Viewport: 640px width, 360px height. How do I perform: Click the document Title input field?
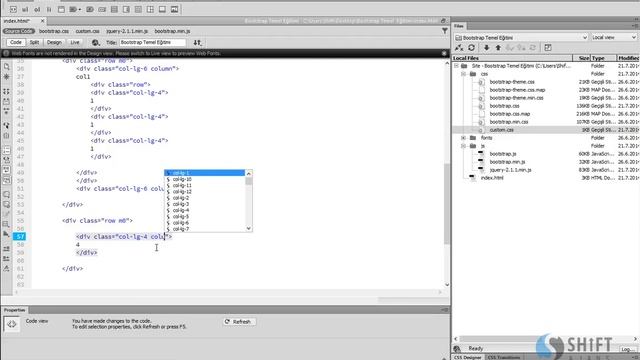coord(152,42)
